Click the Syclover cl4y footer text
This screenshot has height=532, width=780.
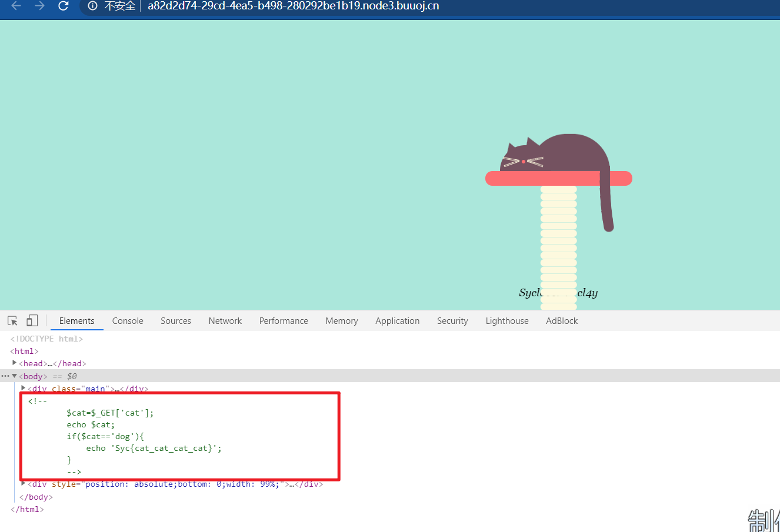click(558, 293)
